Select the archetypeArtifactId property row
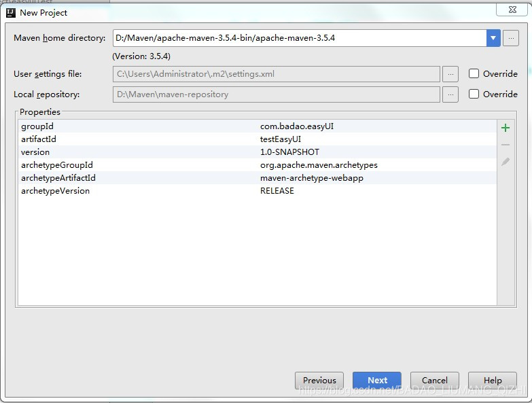Screen dimensions: 532x403 (x=258, y=178)
